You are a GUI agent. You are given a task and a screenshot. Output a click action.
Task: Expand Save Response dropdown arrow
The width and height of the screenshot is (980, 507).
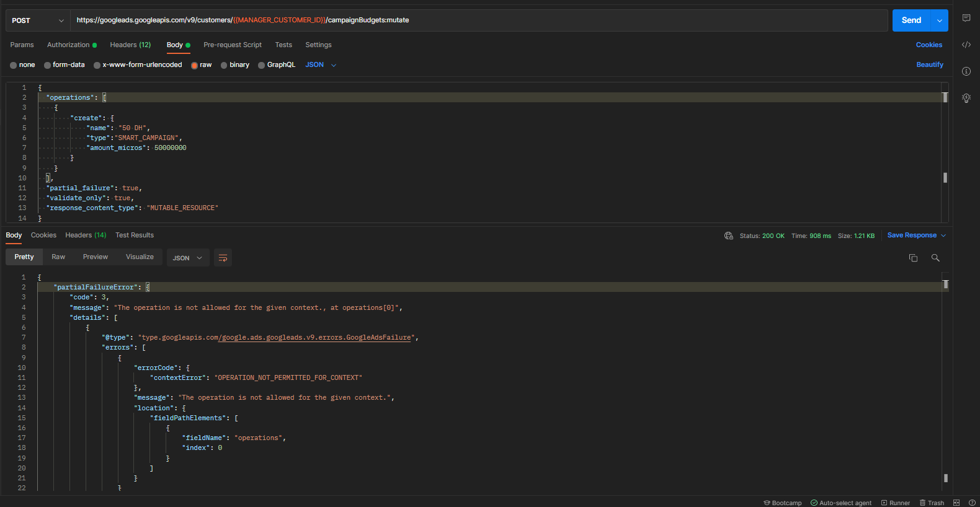click(x=943, y=236)
